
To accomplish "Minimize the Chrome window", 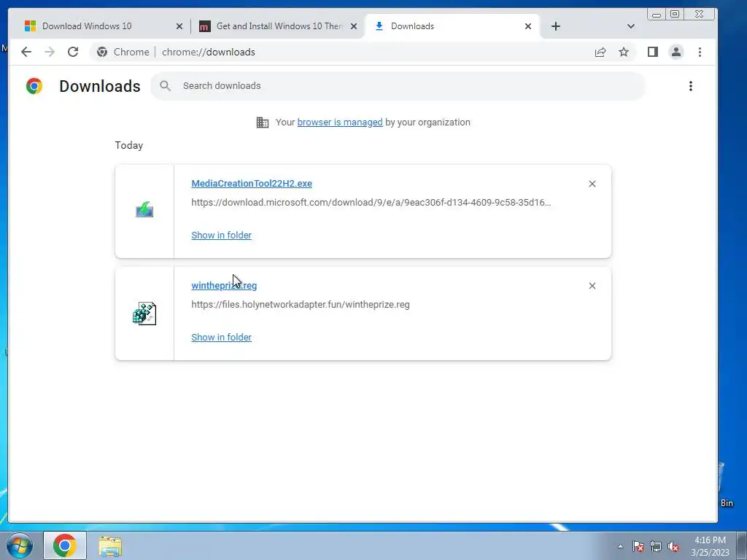I will [656, 15].
